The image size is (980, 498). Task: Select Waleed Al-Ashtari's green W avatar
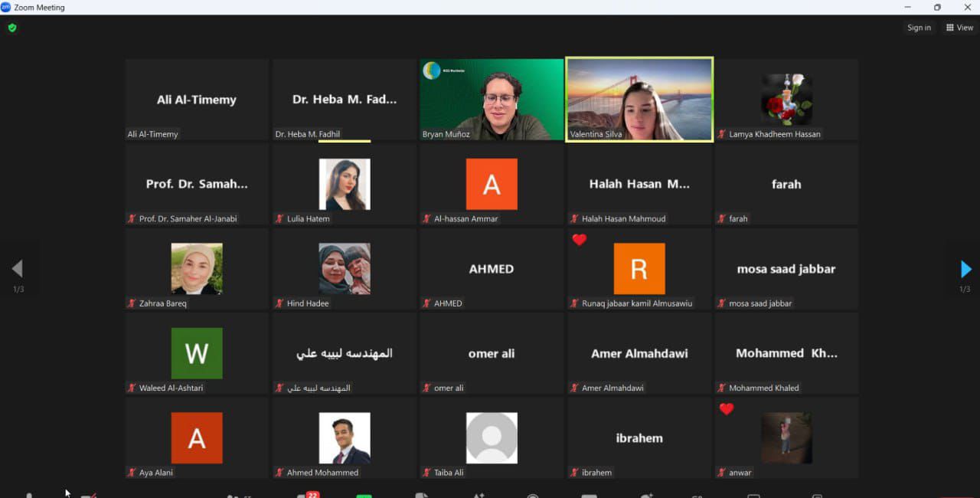pos(197,353)
